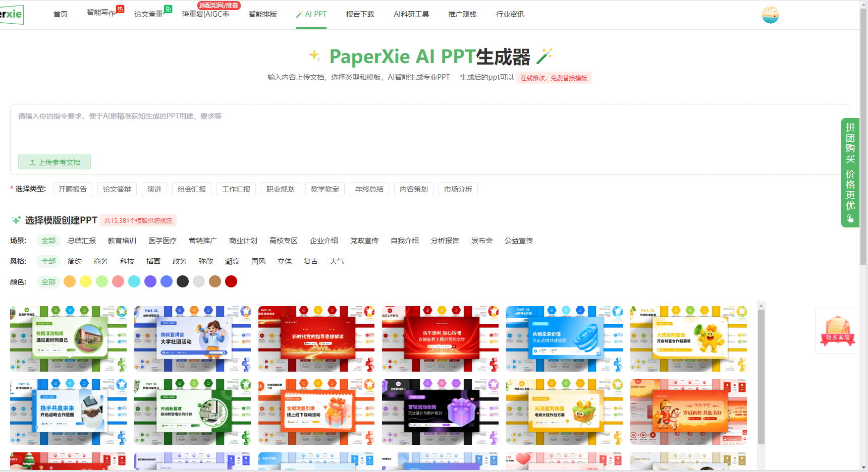Filter scene by 营销推广
This screenshot has height=472, width=868.
203,241
